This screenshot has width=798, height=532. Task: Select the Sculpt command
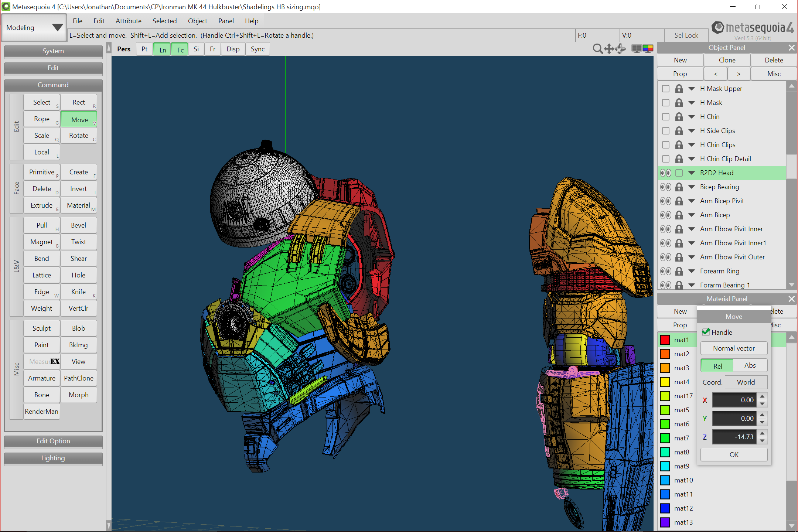pos(42,328)
